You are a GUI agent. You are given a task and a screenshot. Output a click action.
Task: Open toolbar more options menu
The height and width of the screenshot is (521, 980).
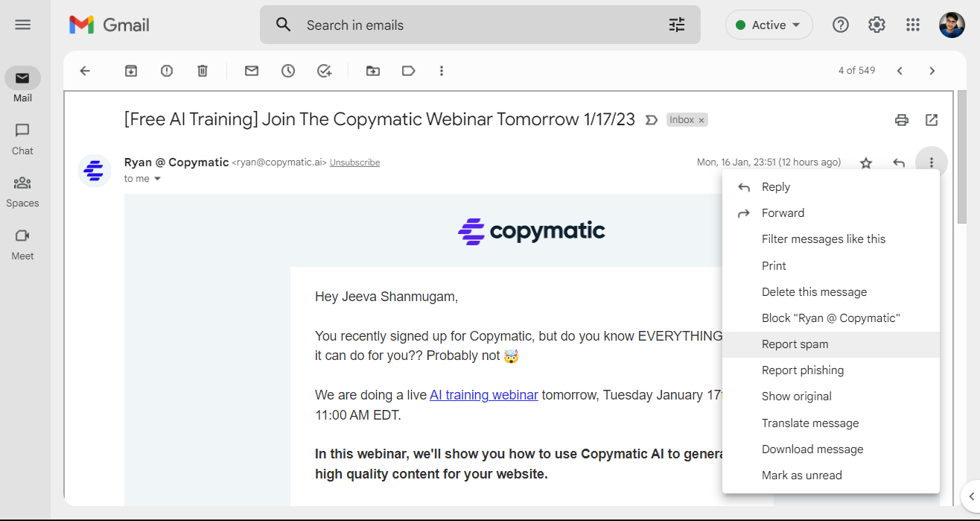pyautogui.click(x=442, y=71)
